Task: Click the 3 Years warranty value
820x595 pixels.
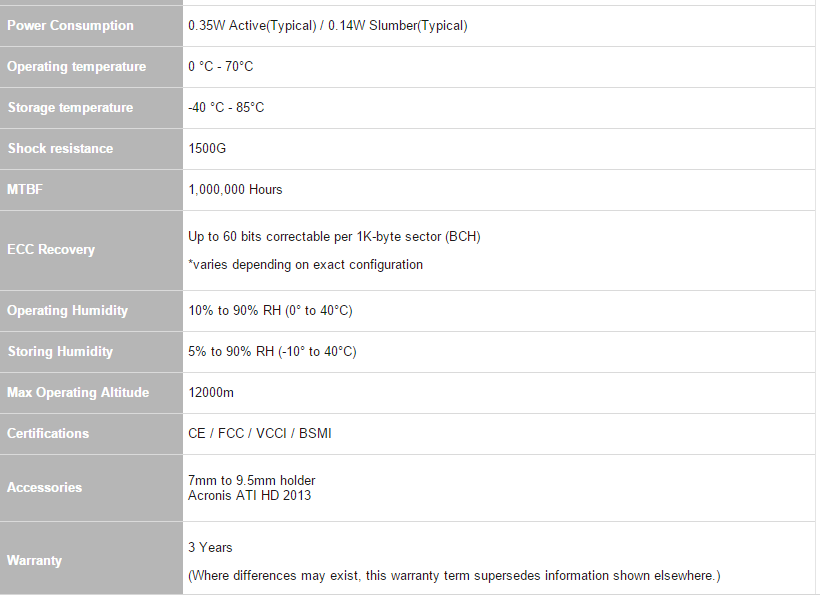Action: 210,548
